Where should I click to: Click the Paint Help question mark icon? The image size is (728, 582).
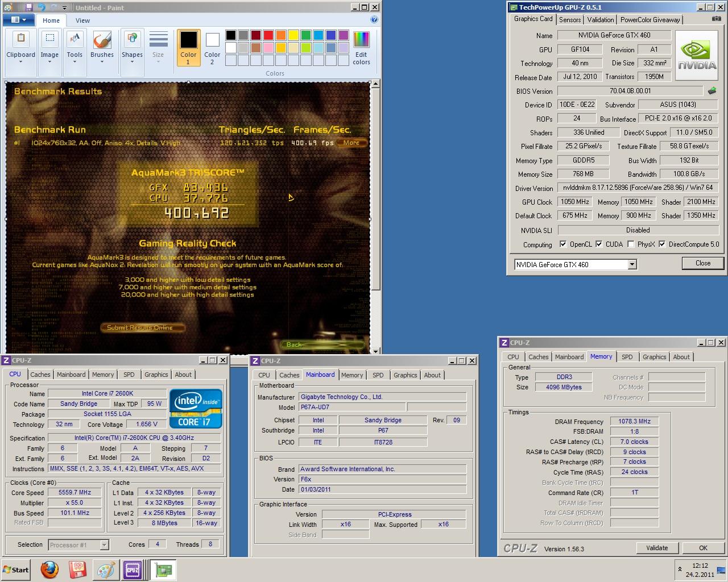tap(374, 20)
